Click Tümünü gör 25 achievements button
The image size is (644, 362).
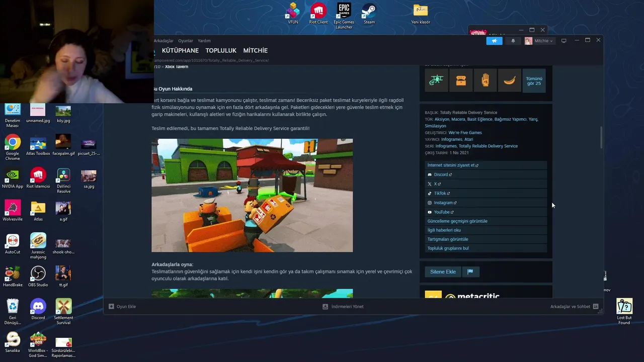point(534,80)
